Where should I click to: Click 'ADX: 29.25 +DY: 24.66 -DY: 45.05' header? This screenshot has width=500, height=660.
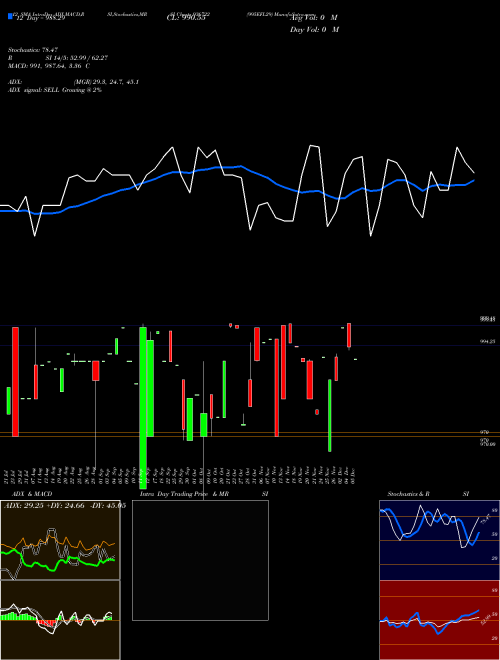pyautogui.click(x=65, y=505)
